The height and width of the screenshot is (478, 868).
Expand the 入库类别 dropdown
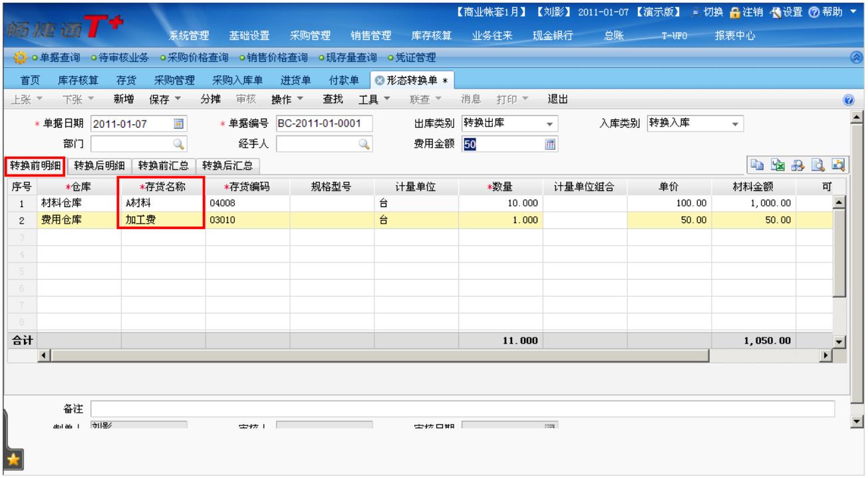click(735, 123)
